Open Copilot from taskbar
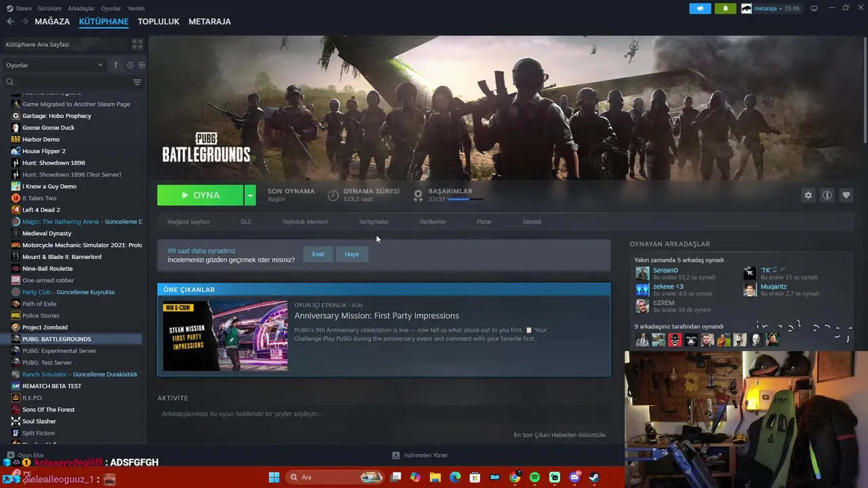The width and height of the screenshot is (868, 488). pos(415,477)
